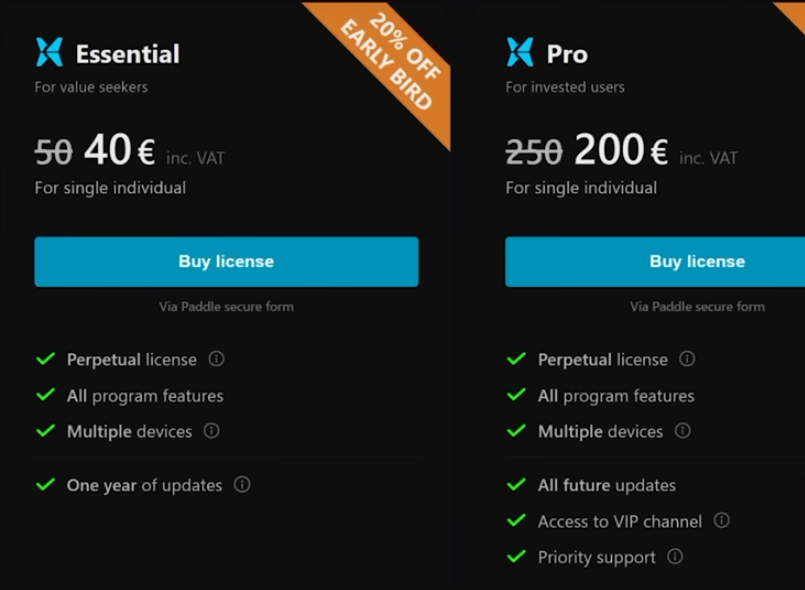Click the Pro plan logo icon
Image resolution: width=805 pixels, height=590 pixels.
pyautogui.click(x=520, y=52)
